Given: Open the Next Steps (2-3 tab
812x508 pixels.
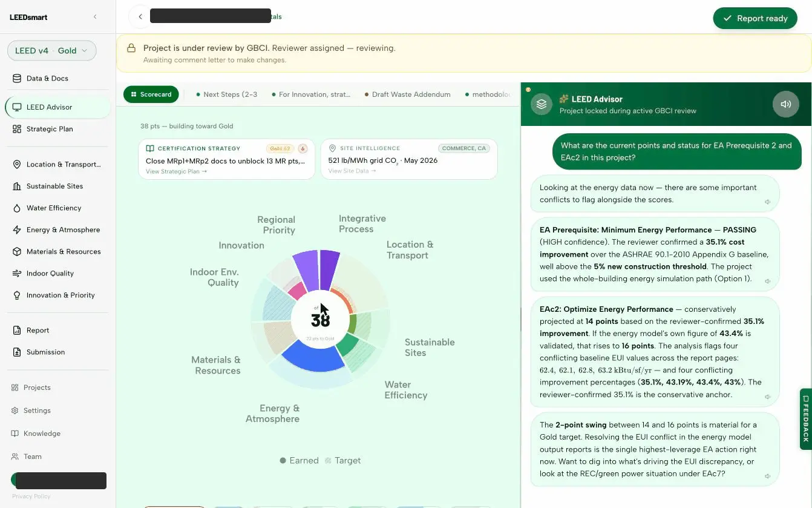Looking at the screenshot, I should (x=226, y=94).
